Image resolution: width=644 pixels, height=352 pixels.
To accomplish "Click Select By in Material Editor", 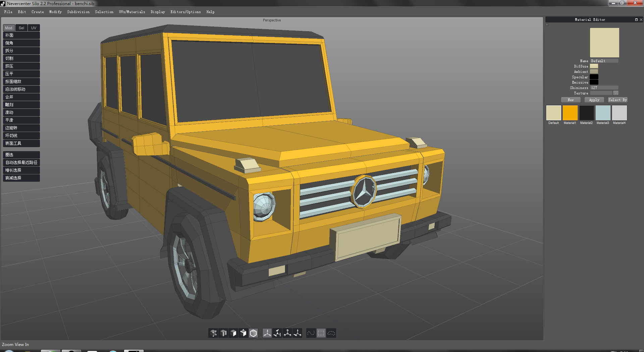I will (618, 100).
